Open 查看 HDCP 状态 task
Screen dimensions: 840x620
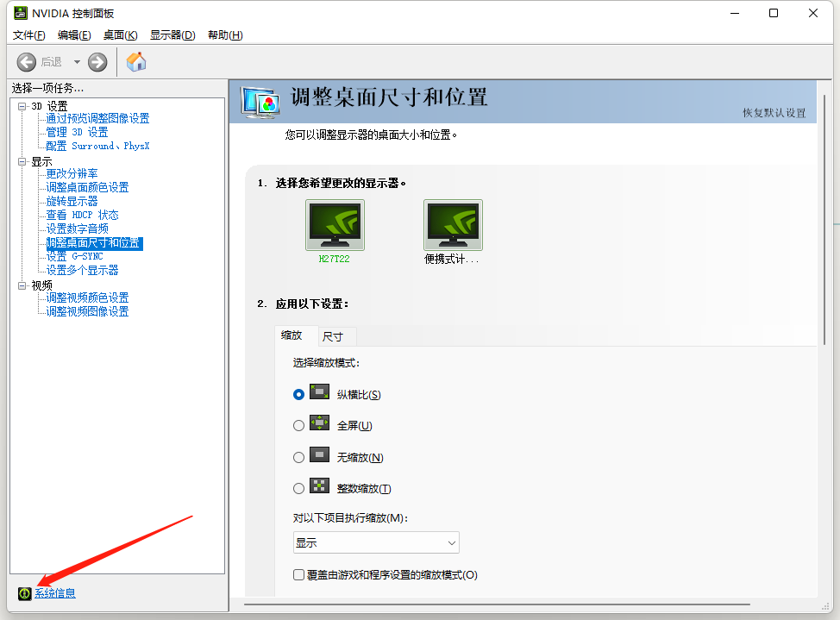click(83, 215)
